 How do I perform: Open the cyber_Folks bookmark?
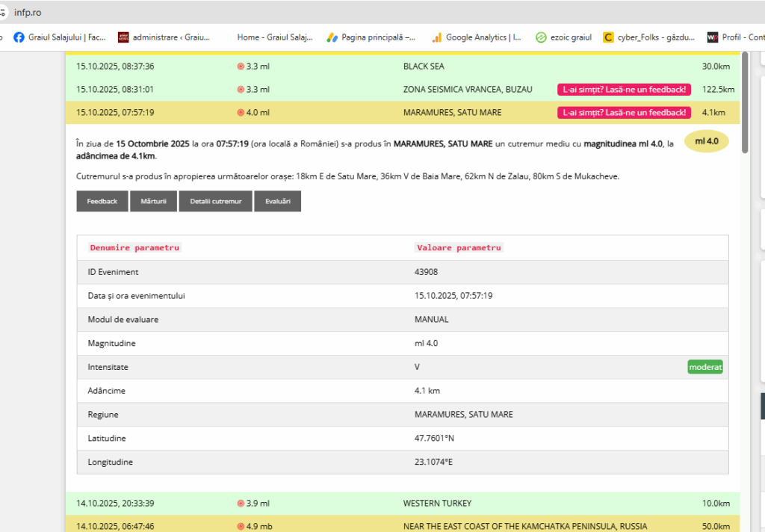(x=648, y=37)
